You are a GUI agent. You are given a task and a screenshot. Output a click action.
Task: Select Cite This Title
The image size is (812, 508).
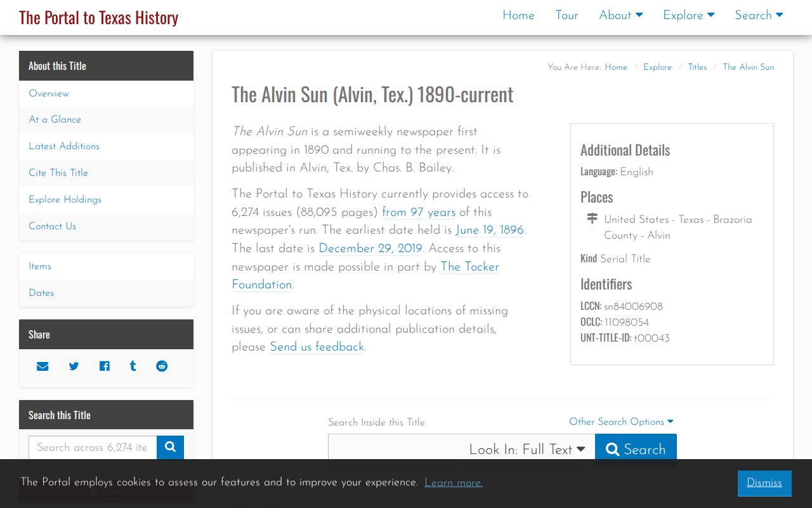click(106, 173)
